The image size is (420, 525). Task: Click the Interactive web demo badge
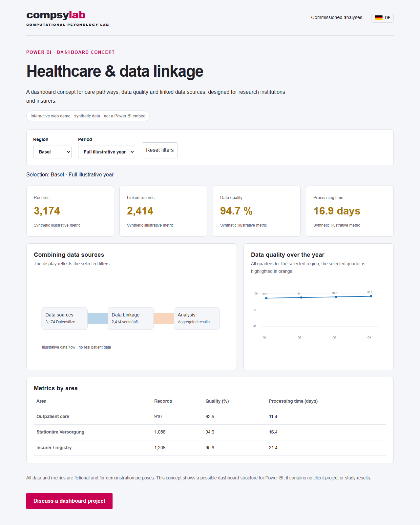click(88, 116)
